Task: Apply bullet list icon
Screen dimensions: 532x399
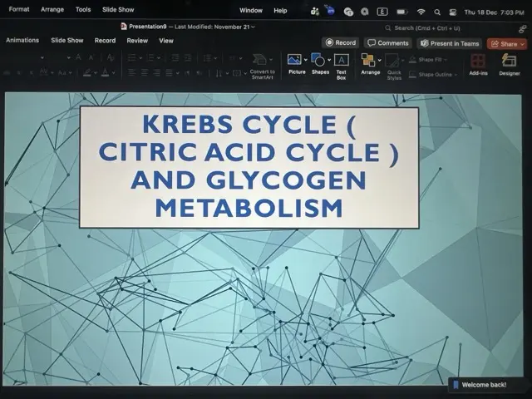Action: tap(131, 57)
